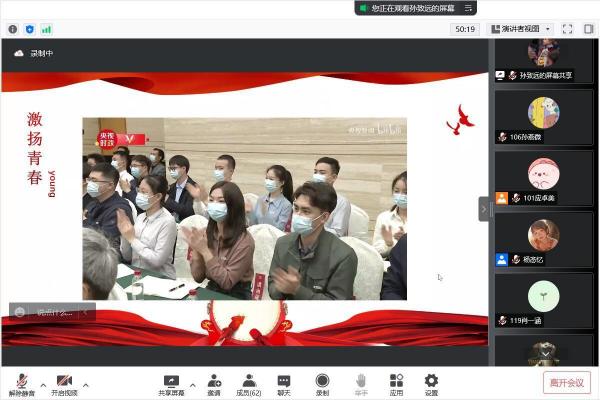Open meeting settings (设置) gear
600x400 pixels.
pyautogui.click(x=431, y=382)
